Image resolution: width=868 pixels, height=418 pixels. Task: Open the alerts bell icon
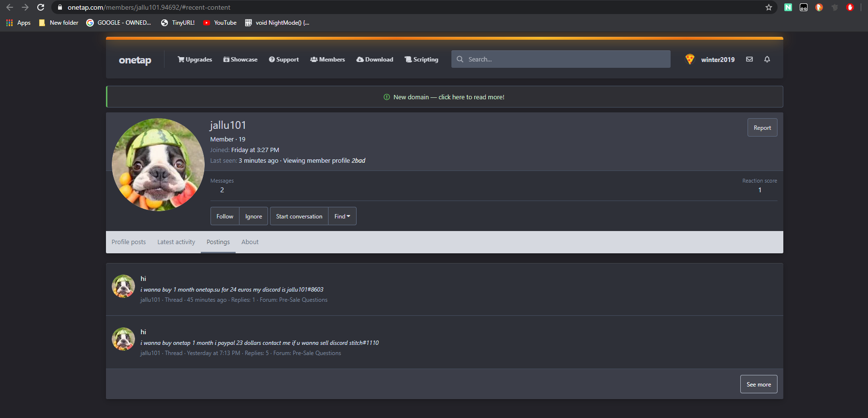pos(767,59)
